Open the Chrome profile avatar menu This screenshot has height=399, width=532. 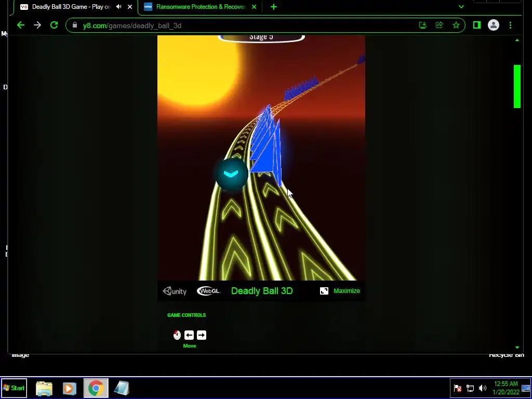tap(494, 25)
